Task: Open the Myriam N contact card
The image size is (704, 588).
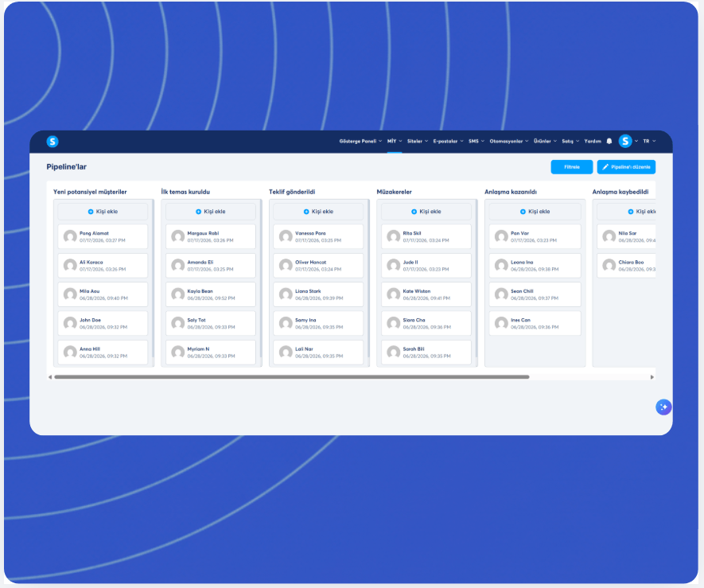Action: [211, 352]
